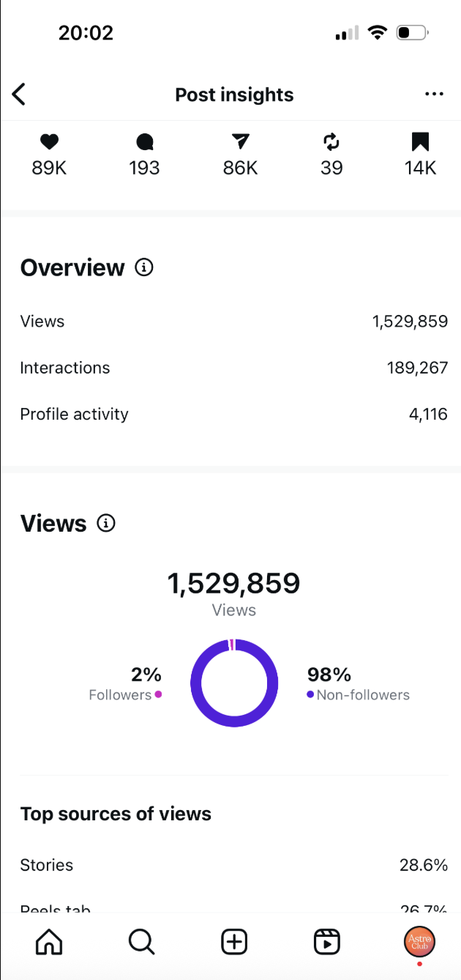Go to the Home tab
The width and height of the screenshot is (461, 980).
click(x=49, y=942)
